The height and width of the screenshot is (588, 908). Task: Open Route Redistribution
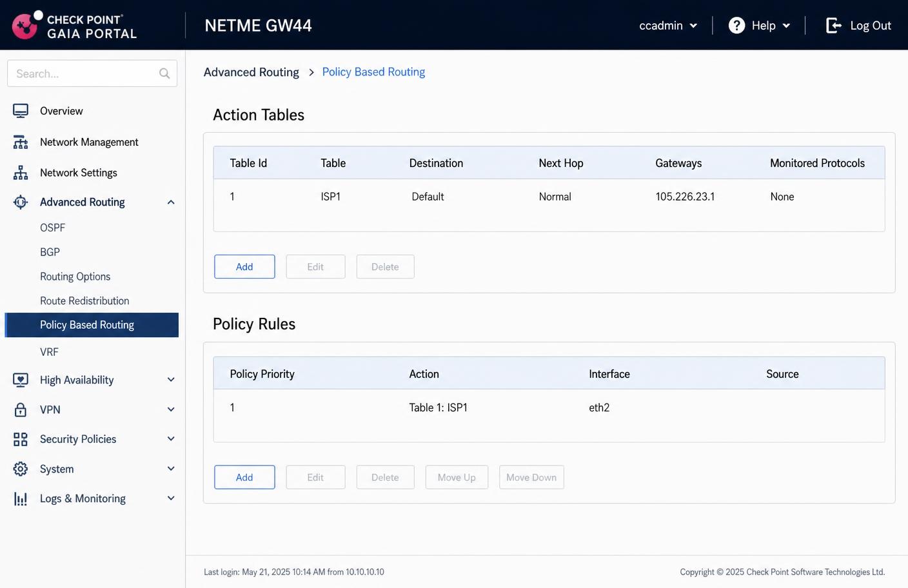[84, 301]
